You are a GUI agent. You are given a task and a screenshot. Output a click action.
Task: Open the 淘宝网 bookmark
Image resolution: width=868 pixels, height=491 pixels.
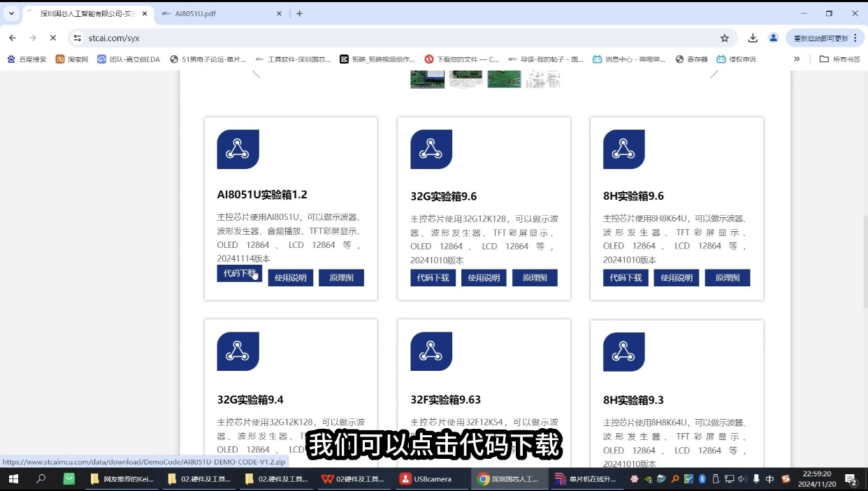[72, 59]
